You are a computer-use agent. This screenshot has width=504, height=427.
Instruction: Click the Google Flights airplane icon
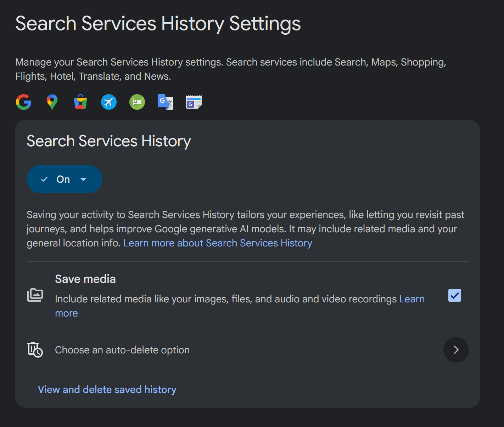coord(109,102)
